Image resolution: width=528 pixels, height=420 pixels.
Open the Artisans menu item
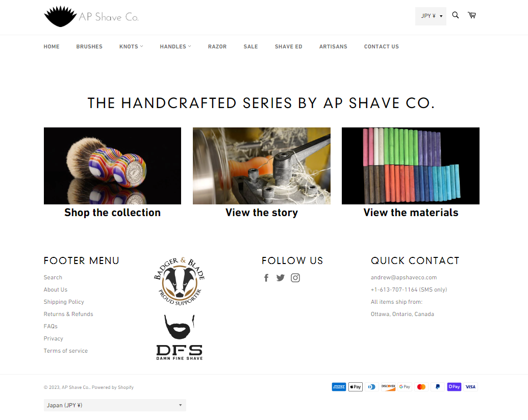point(333,46)
